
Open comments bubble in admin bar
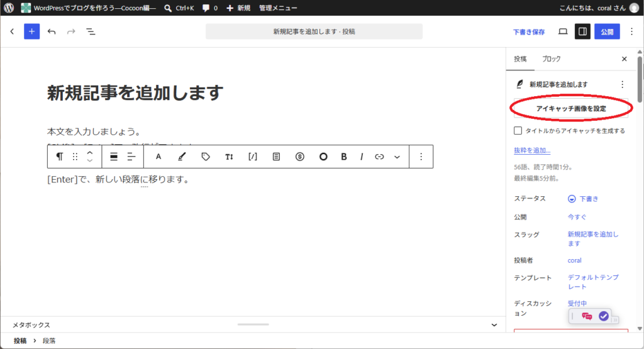click(x=210, y=8)
